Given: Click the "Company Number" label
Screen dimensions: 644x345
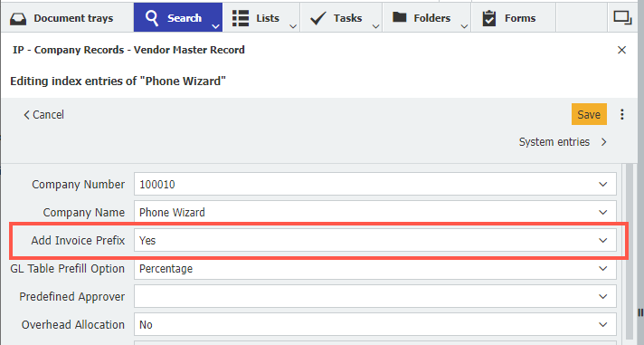Looking at the screenshot, I should (78, 185).
